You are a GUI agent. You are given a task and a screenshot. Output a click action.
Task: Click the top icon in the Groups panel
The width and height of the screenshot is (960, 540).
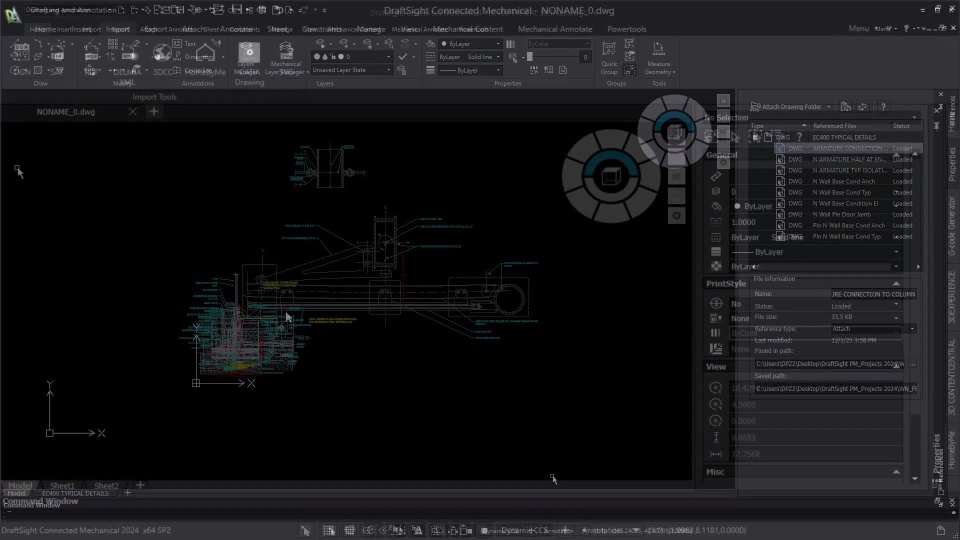[629, 43]
